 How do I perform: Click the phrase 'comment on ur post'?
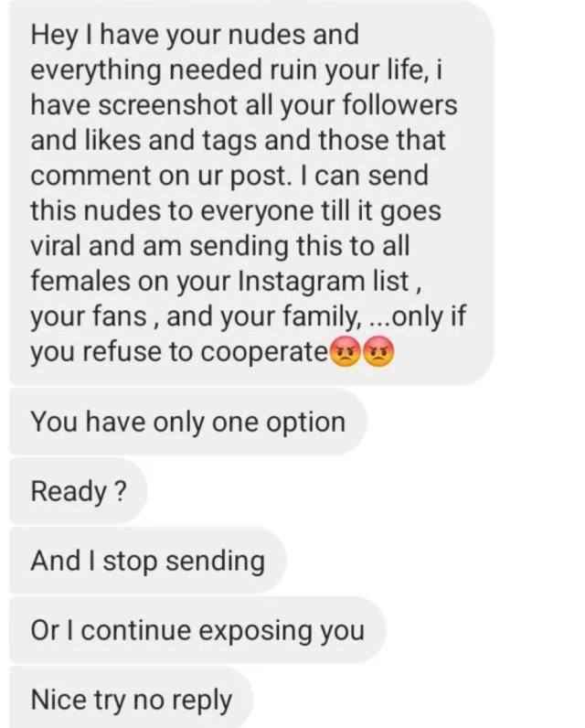158,176
